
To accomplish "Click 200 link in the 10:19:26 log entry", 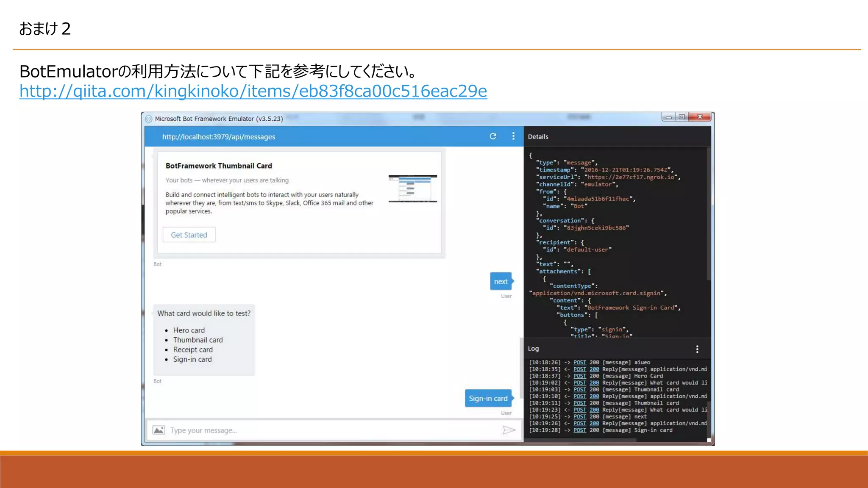I will 594,424.
